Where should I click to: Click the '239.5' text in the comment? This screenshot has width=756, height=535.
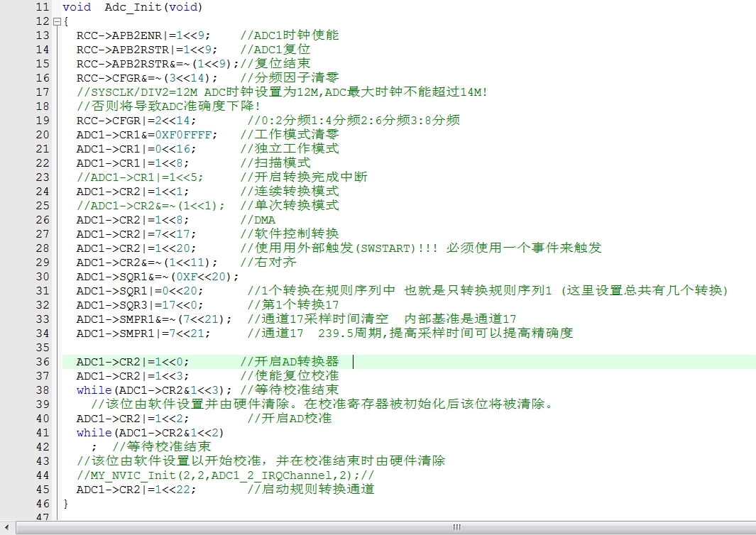click(x=336, y=333)
